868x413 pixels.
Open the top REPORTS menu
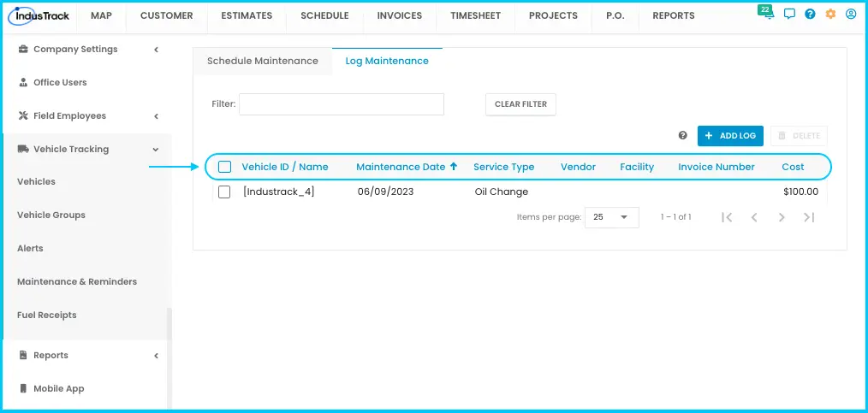pyautogui.click(x=673, y=16)
